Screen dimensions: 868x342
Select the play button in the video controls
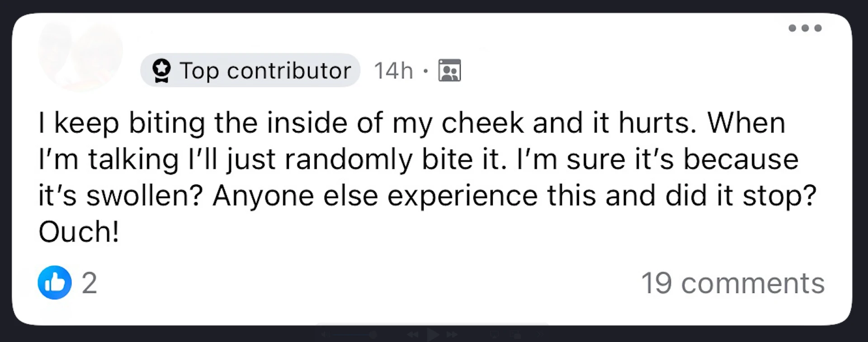(433, 335)
